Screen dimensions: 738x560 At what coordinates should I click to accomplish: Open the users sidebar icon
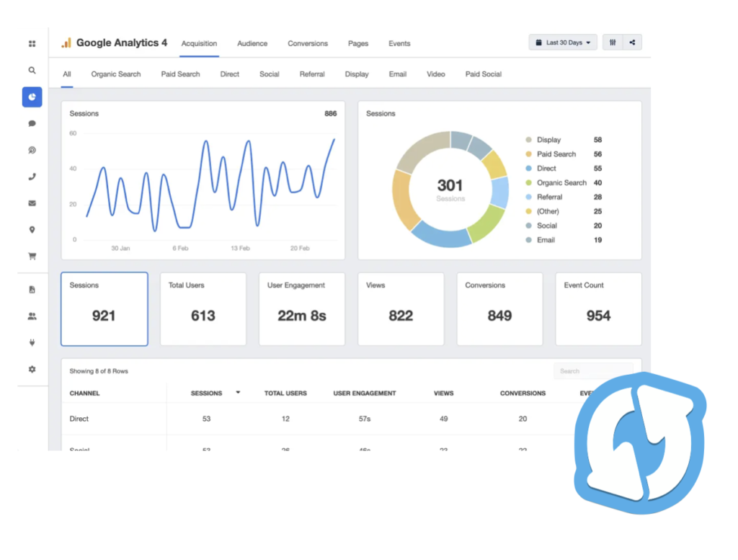pyautogui.click(x=32, y=316)
